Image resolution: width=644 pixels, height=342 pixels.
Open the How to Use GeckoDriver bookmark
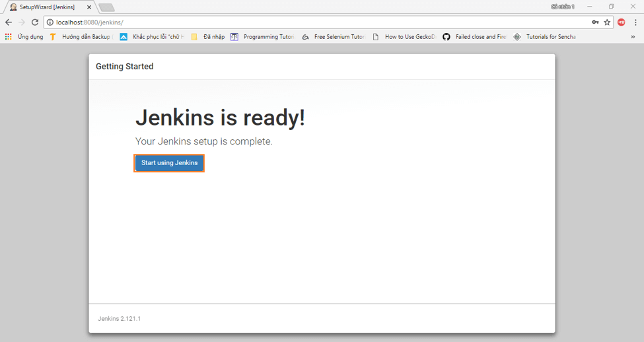[404, 36]
